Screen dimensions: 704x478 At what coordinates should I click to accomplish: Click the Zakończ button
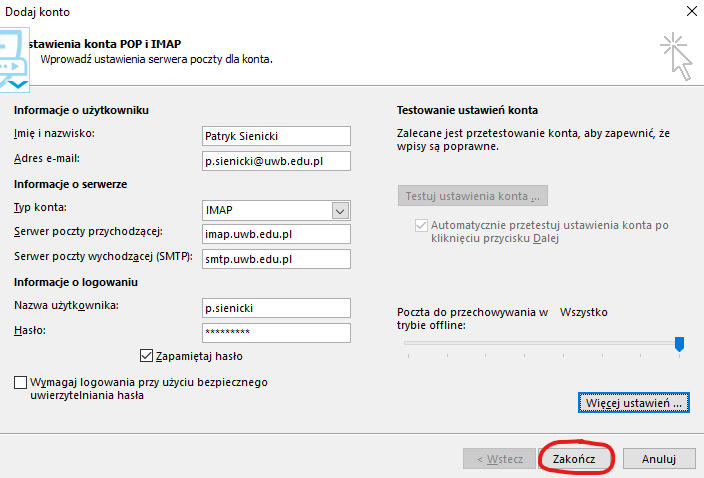[x=574, y=459]
